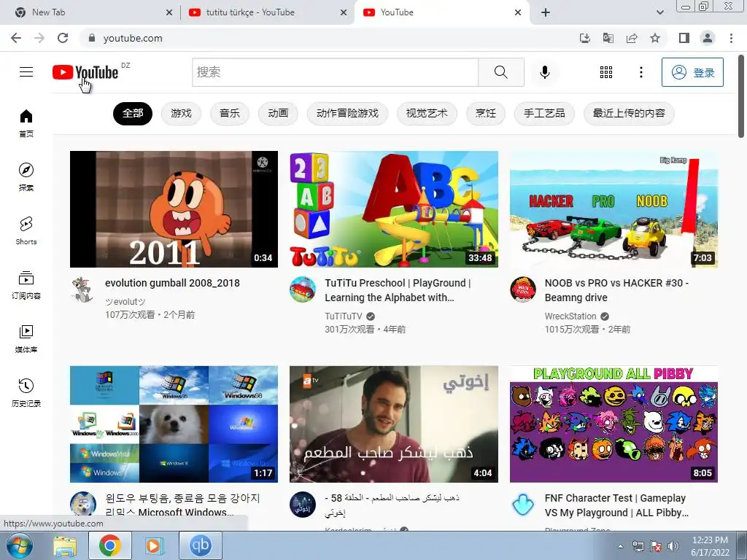747x560 pixels.
Task: Open qBittorrent from taskbar
Action: 200,545
